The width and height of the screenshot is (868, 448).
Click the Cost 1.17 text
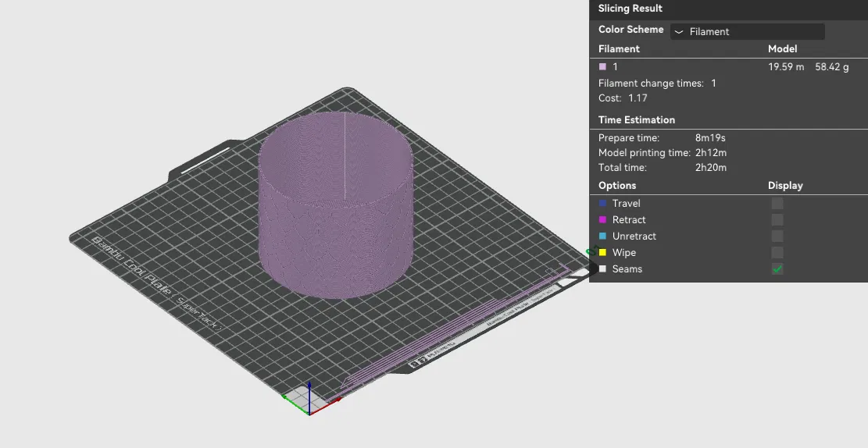tap(623, 98)
